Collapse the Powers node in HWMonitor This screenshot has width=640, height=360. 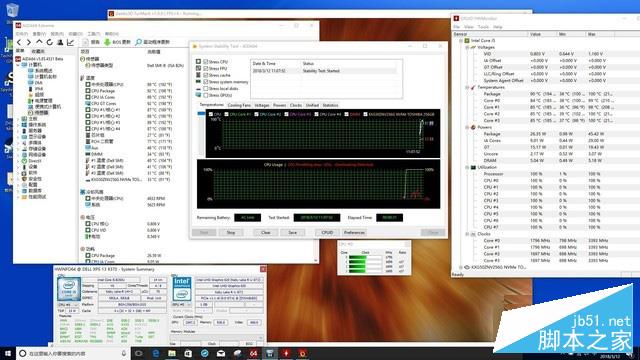[467, 127]
